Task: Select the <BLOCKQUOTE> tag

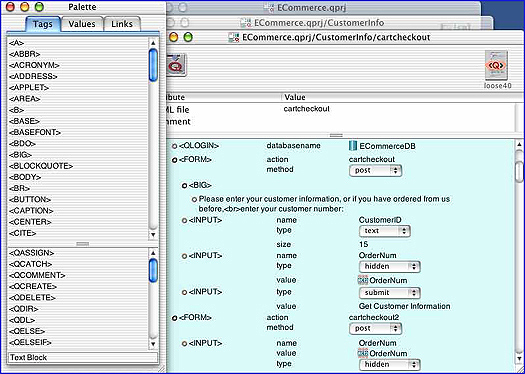Action: click(41, 166)
